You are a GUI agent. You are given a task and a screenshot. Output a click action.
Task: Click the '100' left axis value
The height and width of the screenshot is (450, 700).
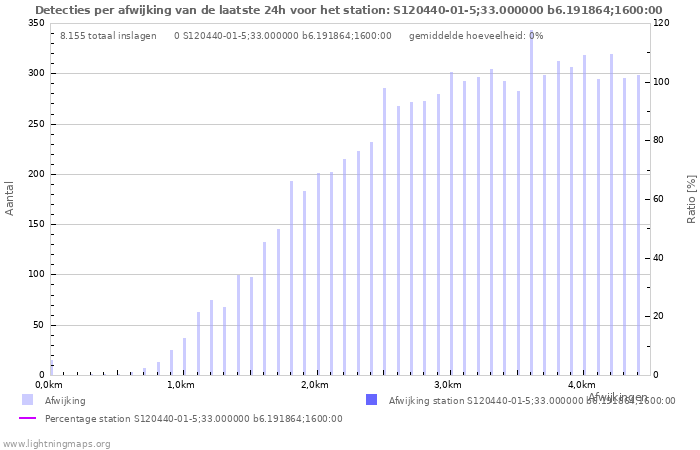pyautogui.click(x=37, y=274)
